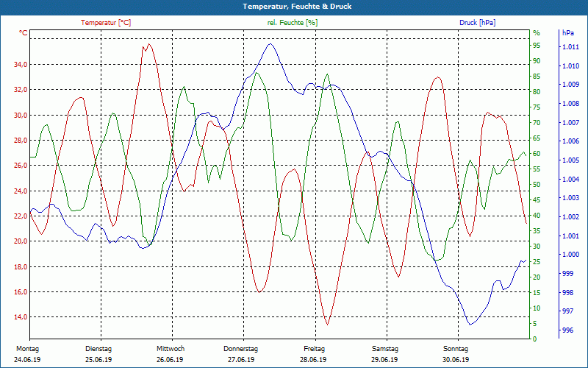Click temperature axis value '14,0'
The height and width of the screenshot is (368, 588).
pyautogui.click(x=21, y=317)
